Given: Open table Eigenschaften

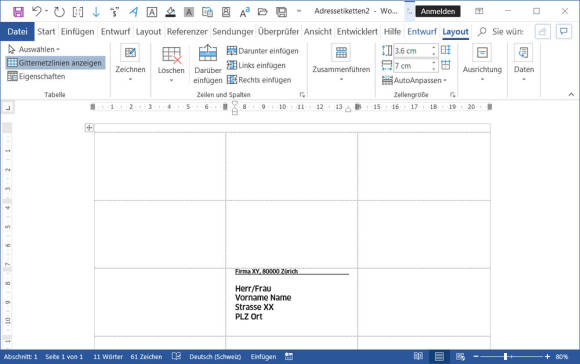Looking at the screenshot, I should tap(36, 77).
